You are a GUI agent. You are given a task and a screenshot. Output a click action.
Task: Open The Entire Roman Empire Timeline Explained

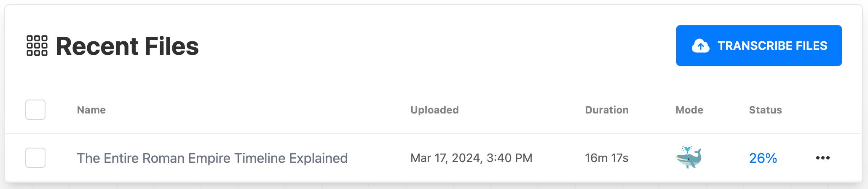212,158
